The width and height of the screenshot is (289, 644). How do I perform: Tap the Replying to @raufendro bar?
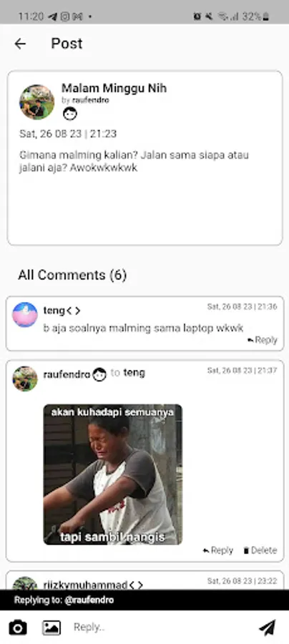pyautogui.click(x=144, y=600)
